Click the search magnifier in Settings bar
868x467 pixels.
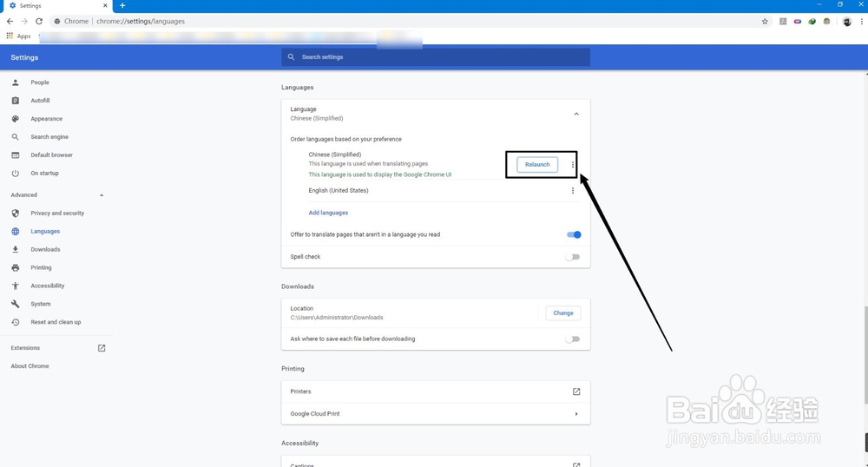pos(291,57)
